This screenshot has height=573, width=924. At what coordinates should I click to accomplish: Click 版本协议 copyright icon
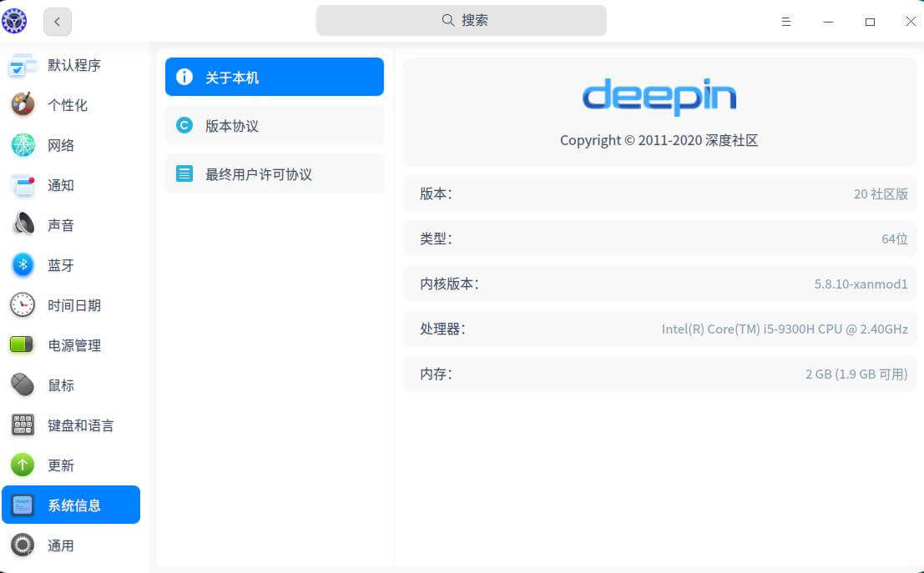[x=184, y=125]
